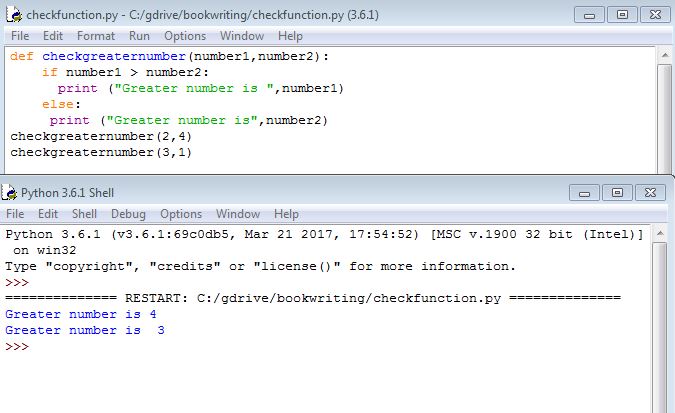Open Help menu in checkfunction.py editor

pyautogui.click(x=290, y=36)
